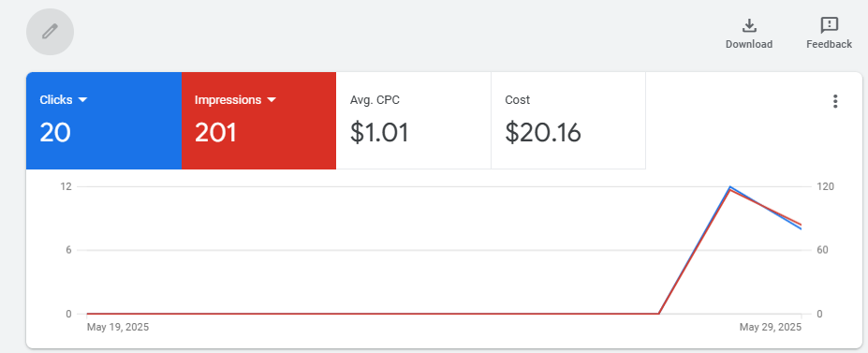Click the Download icon
868x353 pixels.
[x=749, y=25]
